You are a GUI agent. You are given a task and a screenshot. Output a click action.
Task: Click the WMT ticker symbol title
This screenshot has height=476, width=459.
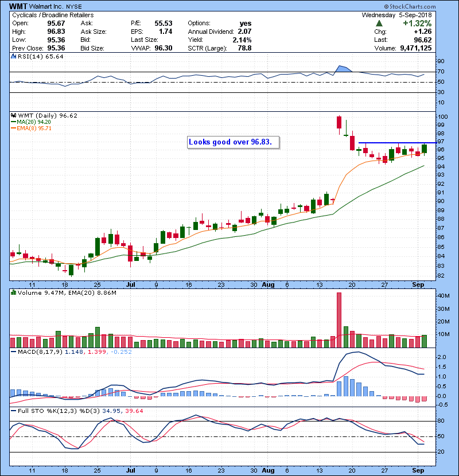point(18,6)
